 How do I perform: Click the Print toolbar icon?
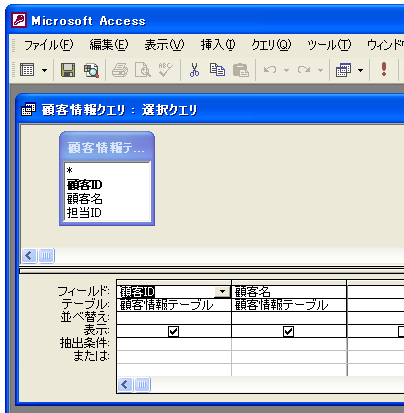click(x=120, y=70)
